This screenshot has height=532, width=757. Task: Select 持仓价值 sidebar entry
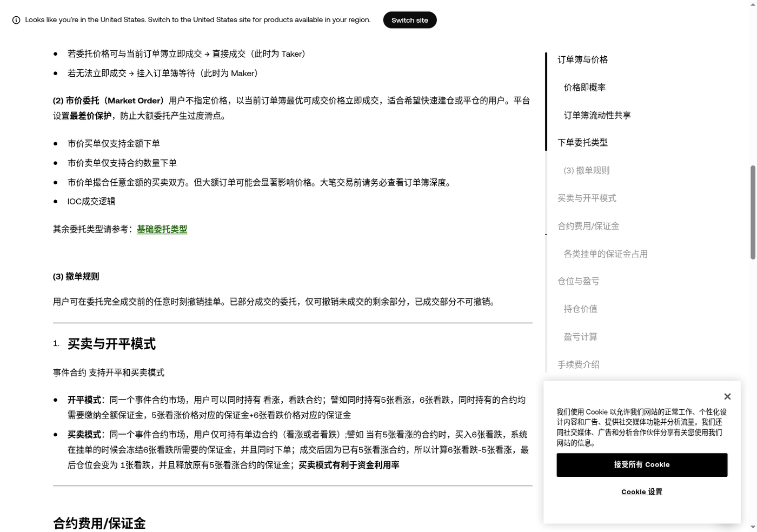click(x=581, y=309)
